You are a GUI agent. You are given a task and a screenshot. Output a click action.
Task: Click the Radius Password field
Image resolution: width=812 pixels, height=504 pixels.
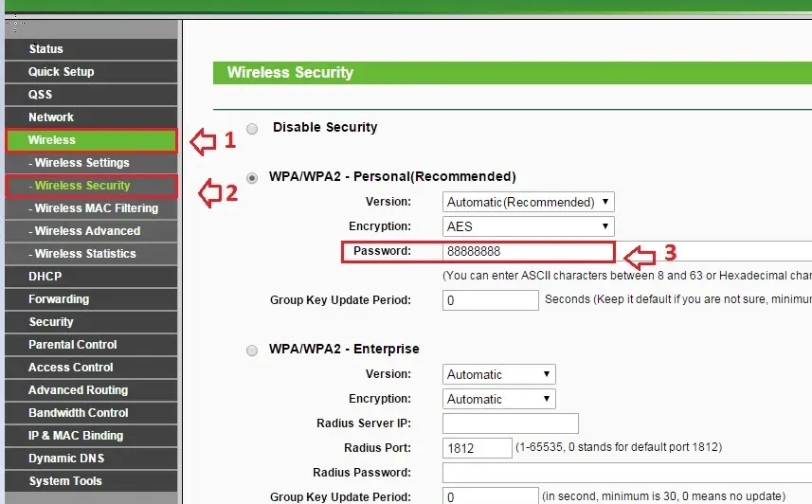click(x=627, y=473)
